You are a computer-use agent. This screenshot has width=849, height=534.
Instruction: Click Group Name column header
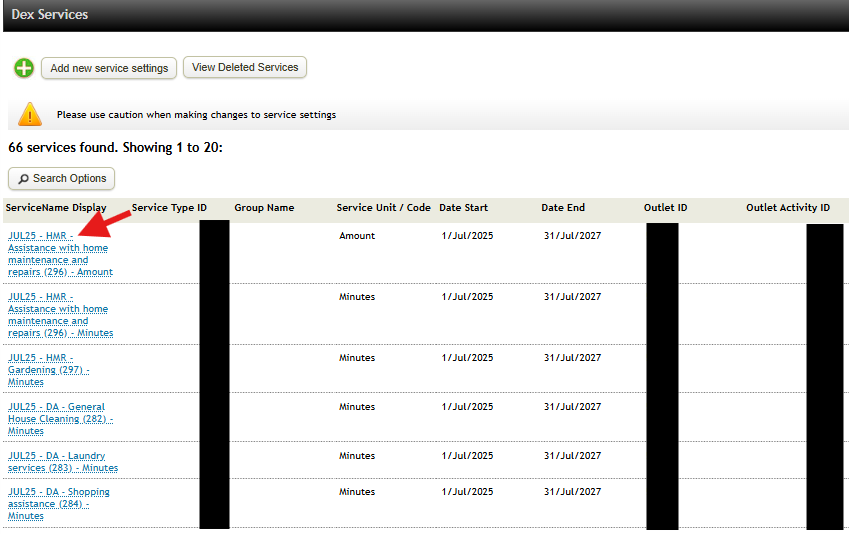264,207
